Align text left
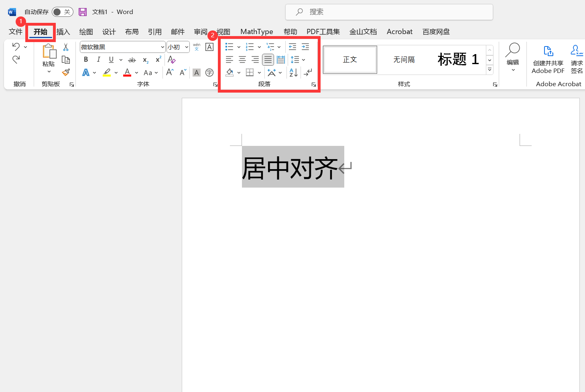This screenshot has width=585, height=392. click(230, 60)
